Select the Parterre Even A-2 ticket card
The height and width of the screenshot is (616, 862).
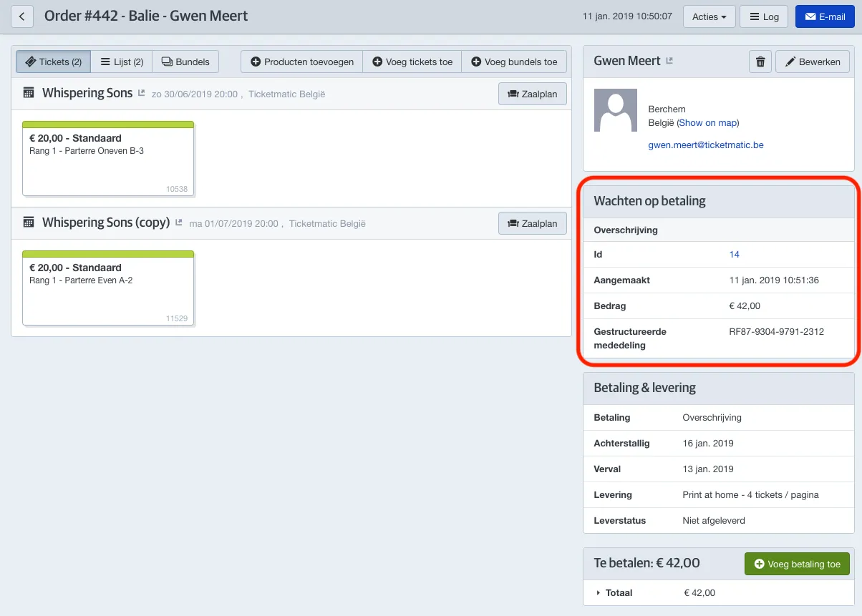pos(108,288)
